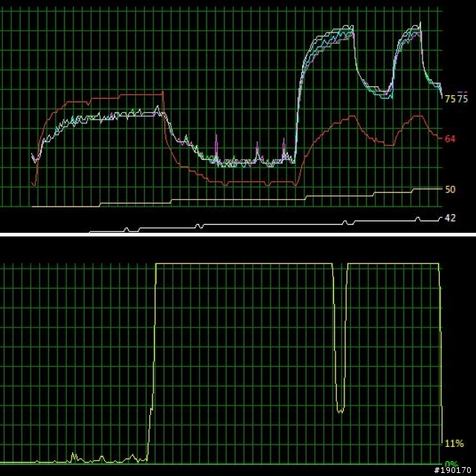This screenshot has height=476, width=476.
Task: Select the 50 reading label
Action: point(450,190)
